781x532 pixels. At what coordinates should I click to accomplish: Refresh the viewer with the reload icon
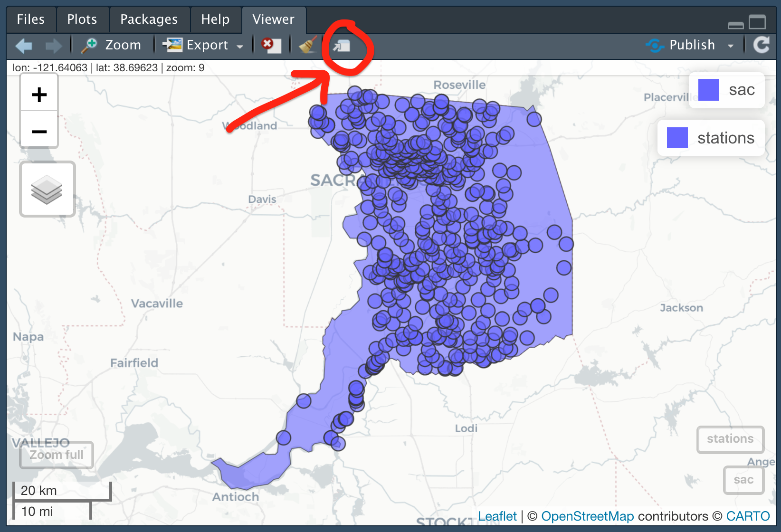pos(762,45)
